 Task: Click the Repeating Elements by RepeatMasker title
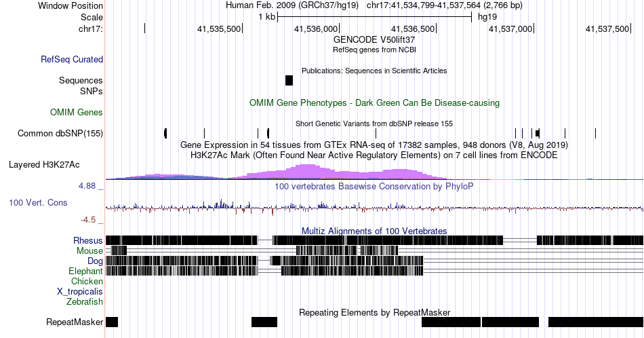tap(374, 312)
